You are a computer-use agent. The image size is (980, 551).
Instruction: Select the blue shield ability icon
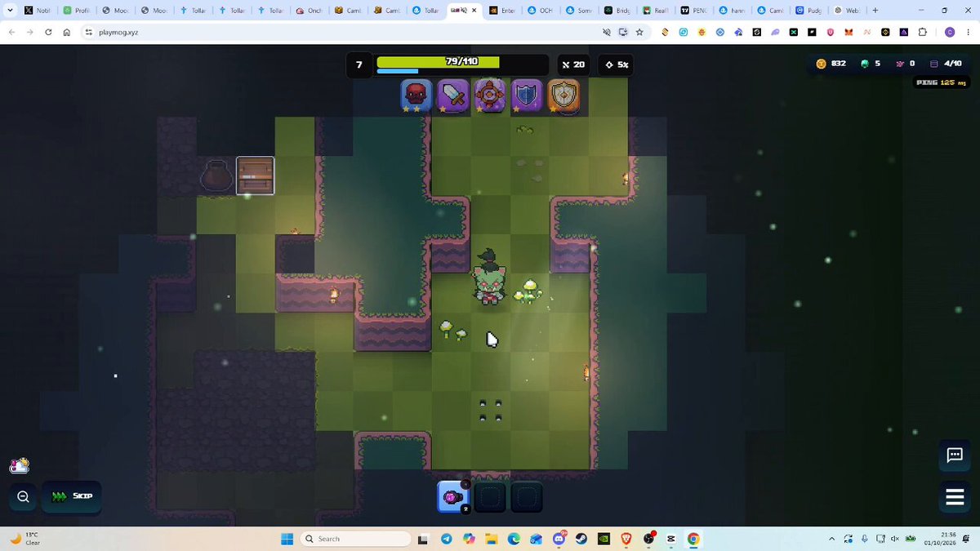pos(527,96)
